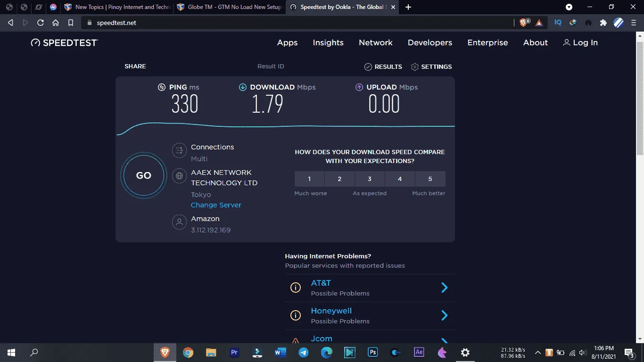Open the RESULTS page
The width and height of the screenshot is (644, 362).
pos(383,67)
